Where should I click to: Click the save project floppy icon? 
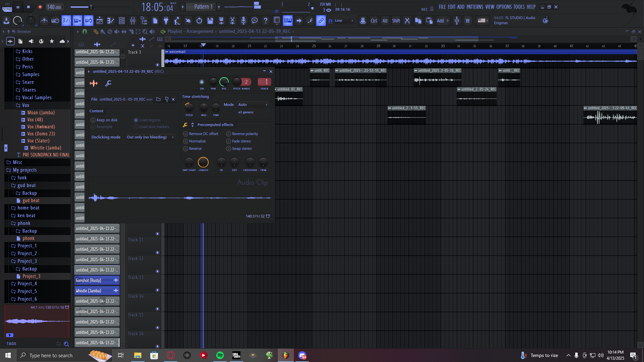(x=210, y=21)
